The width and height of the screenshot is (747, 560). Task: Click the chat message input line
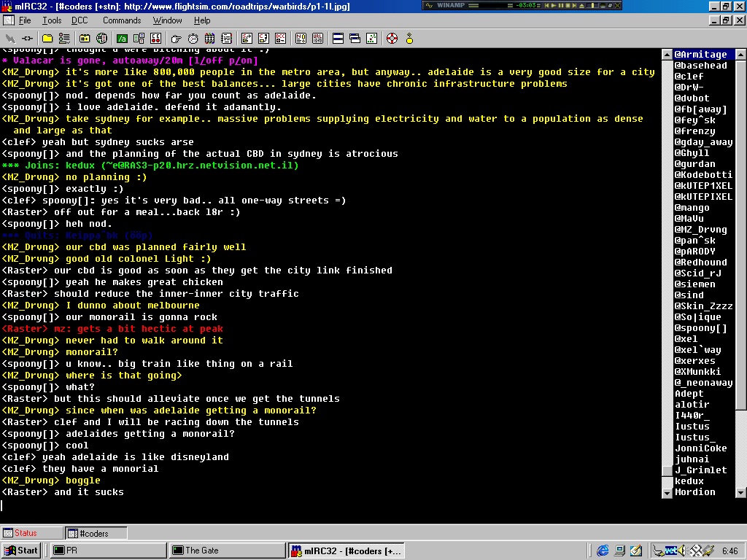pos(328,505)
